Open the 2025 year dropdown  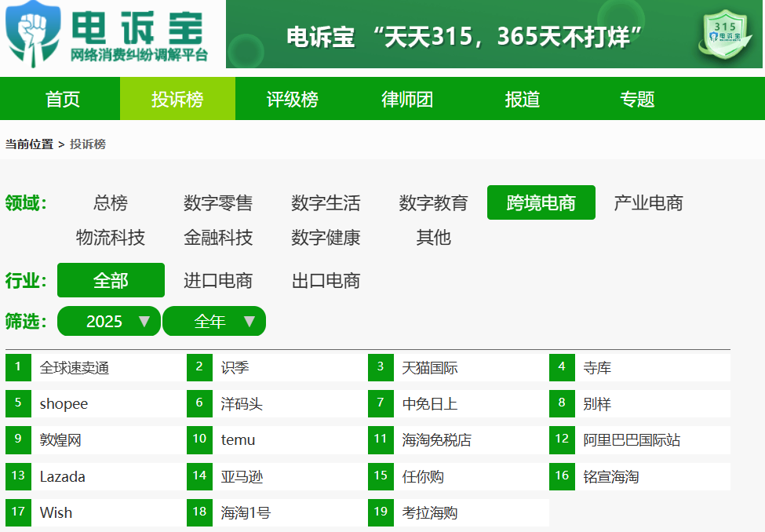click(109, 321)
